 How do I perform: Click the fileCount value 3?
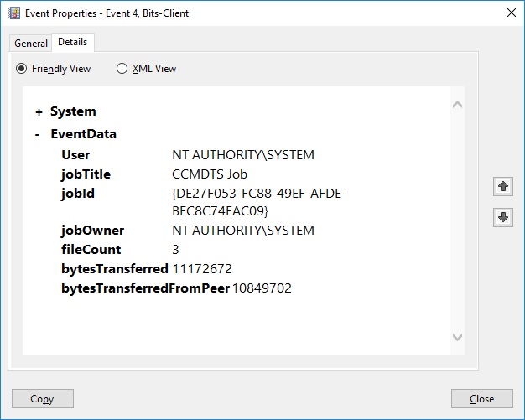coord(176,250)
